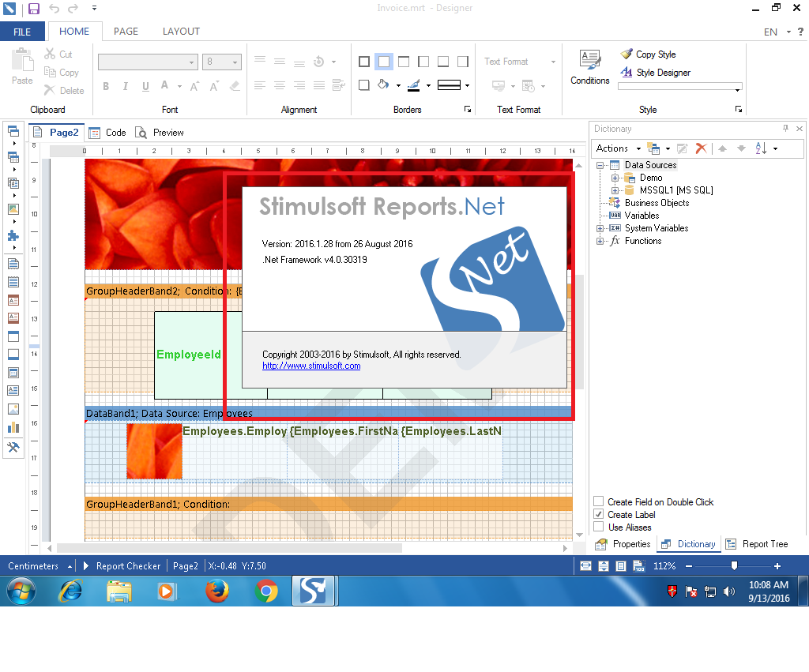Screen dimensions: 809x672
Task: Switch to the Report Tree tab
Action: point(757,544)
